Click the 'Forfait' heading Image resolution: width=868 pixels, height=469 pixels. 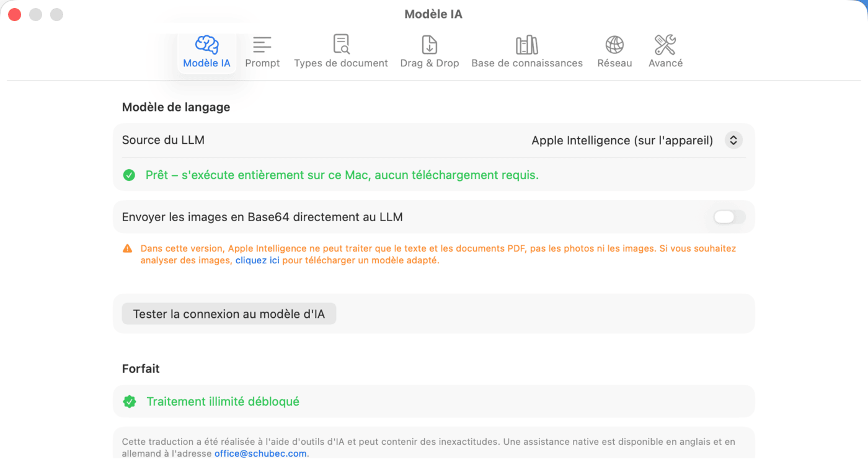tap(141, 369)
